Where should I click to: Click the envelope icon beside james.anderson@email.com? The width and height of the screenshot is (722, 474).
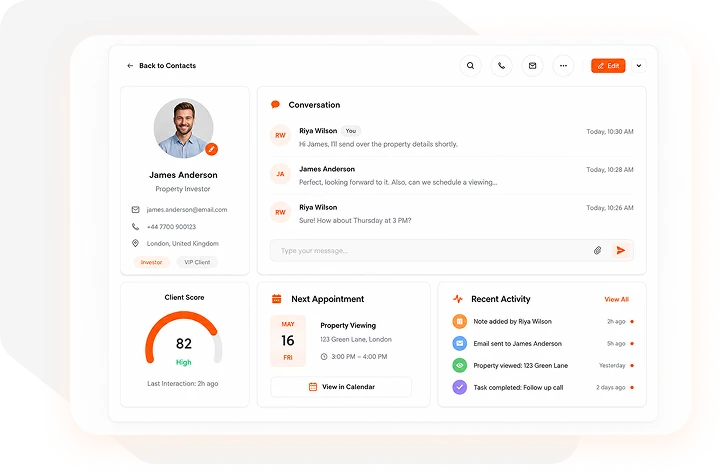[x=135, y=210]
